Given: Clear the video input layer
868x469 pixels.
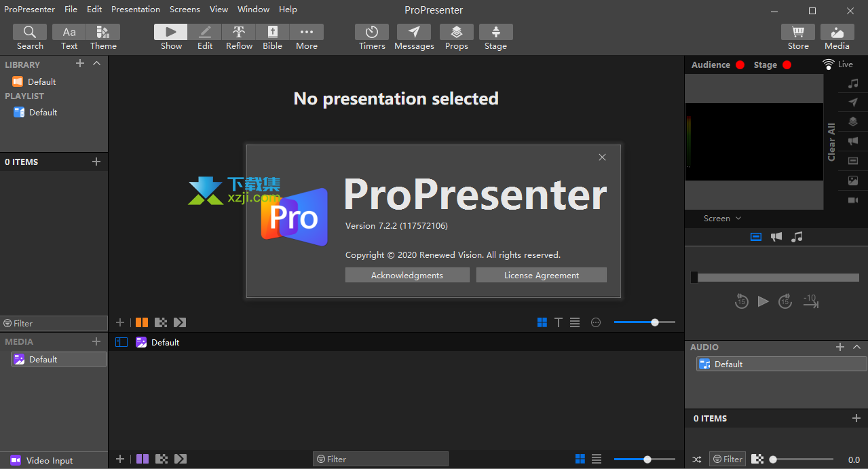Looking at the screenshot, I should click(x=853, y=201).
